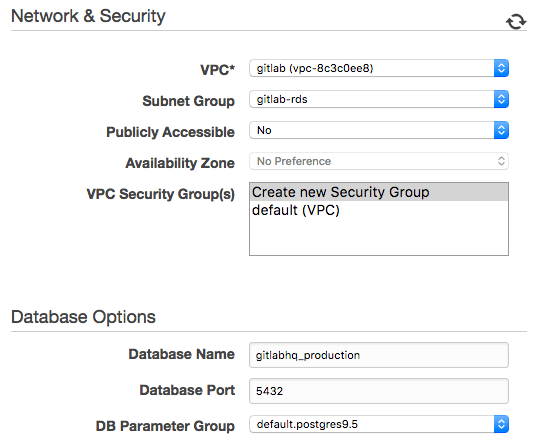Viewport: 534px width, 445px height.
Task: Click the refresh icon beside Network & Security
Action: (x=516, y=21)
